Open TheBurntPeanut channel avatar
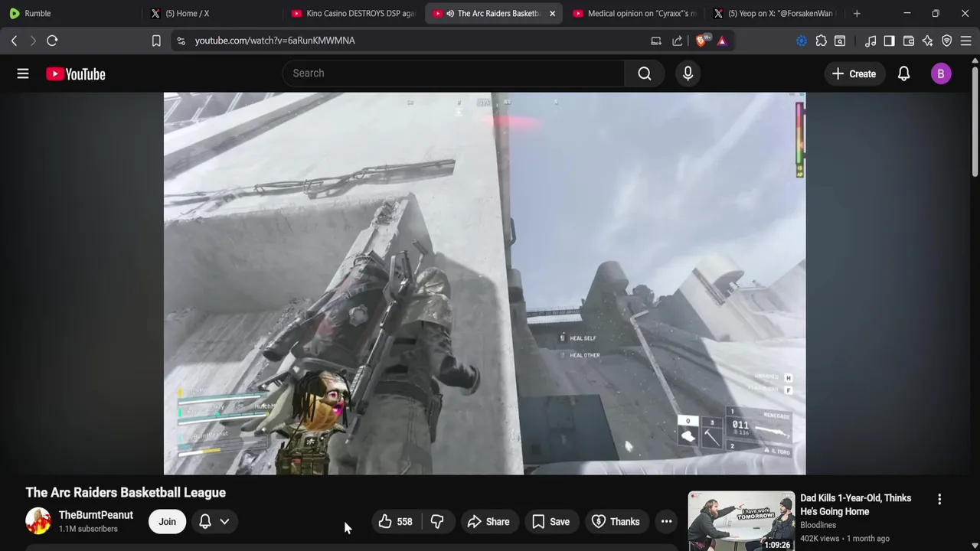 pyautogui.click(x=38, y=521)
